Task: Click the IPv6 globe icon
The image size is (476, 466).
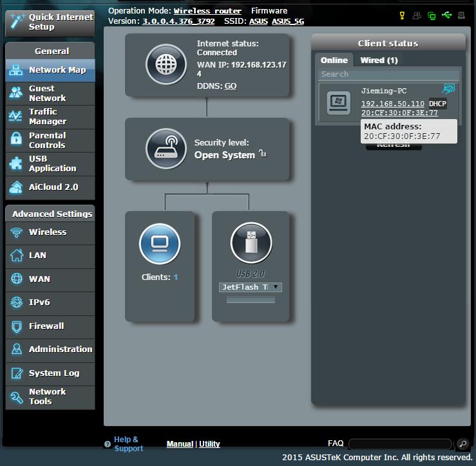Action: pos(17,302)
